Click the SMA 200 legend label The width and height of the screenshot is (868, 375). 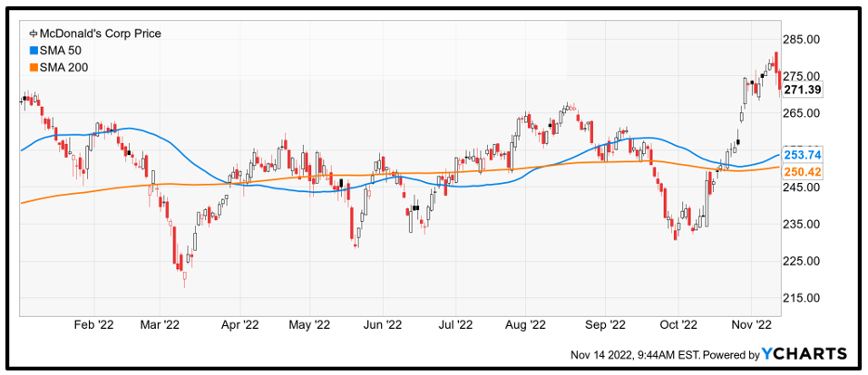63,67
